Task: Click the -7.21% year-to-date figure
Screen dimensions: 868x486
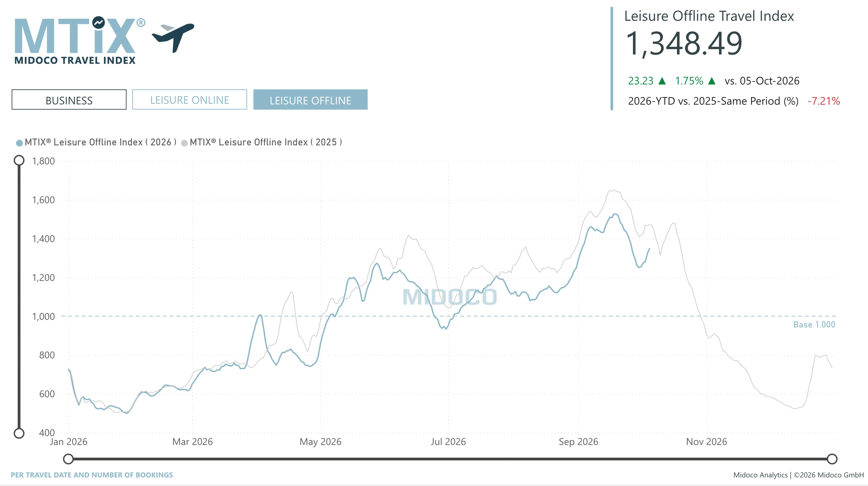Action: tap(824, 101)
